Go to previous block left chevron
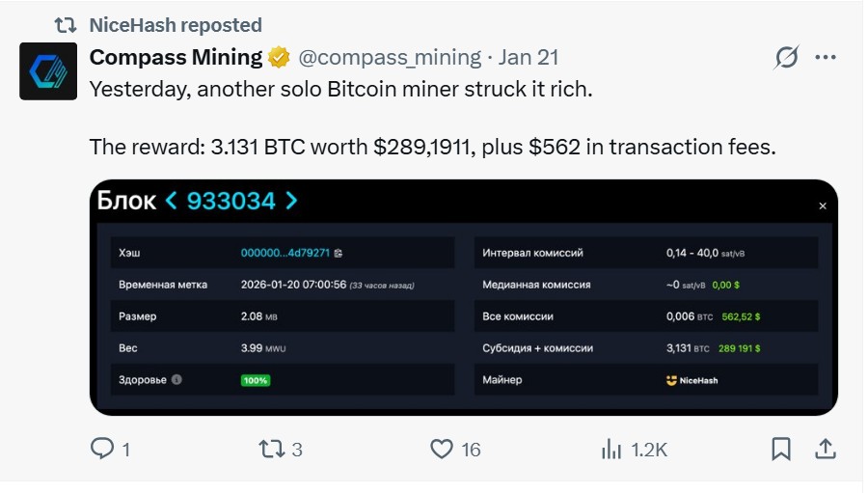The image size is (868, 493). click(172, 201)
